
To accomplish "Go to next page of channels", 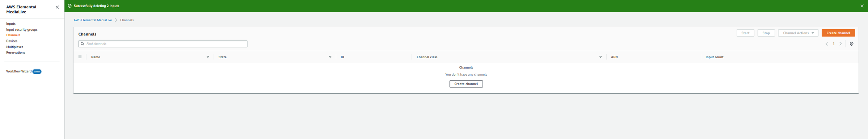I will [x=840, y=44].
